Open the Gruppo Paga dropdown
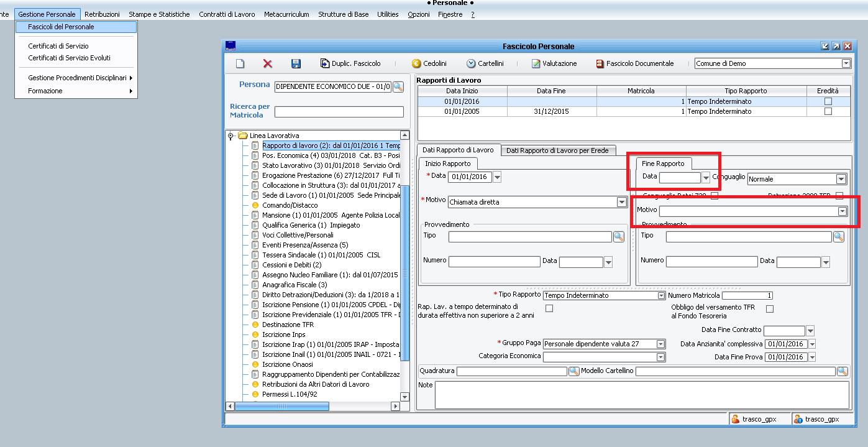The height and width of the screenshot is (447, 868). click(x=660, y=344)
